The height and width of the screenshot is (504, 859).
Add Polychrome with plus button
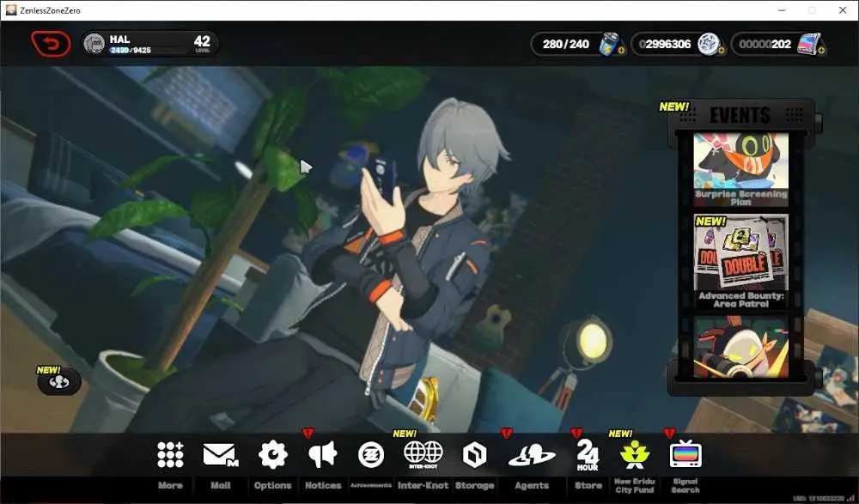(822, 51)
